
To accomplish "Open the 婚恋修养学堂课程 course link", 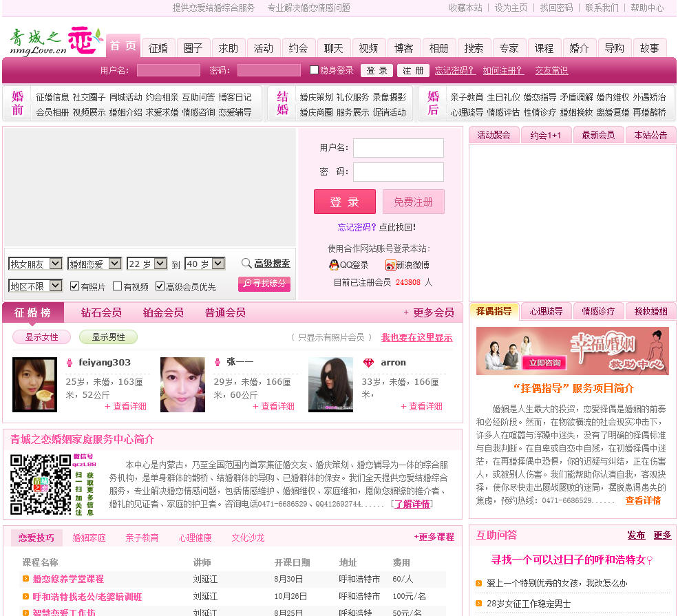I will coord(68,579).
